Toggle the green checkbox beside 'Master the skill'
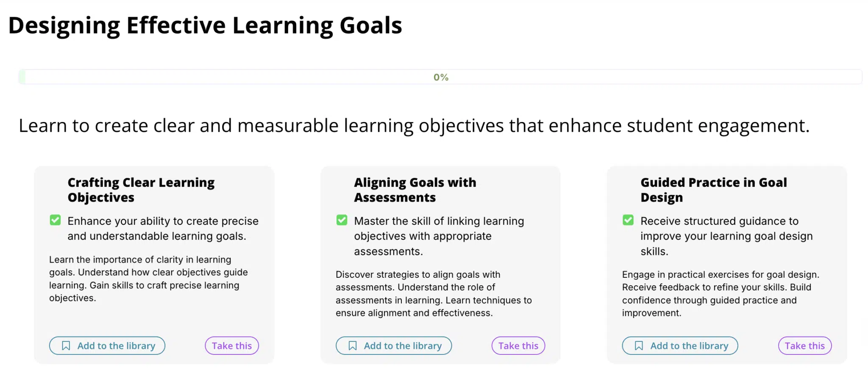This screenshot has height=379, width=868. click(342, 220)
